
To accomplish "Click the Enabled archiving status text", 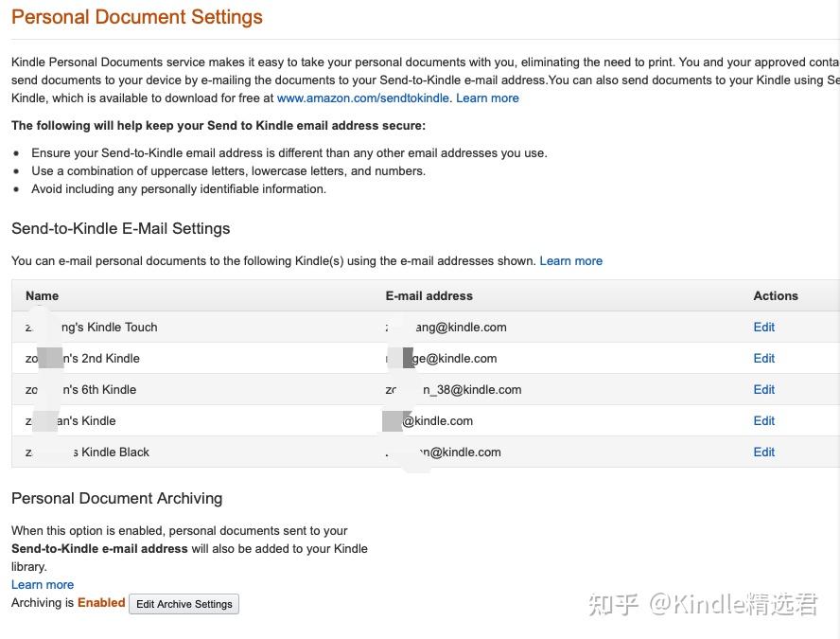I will [101, 602].
